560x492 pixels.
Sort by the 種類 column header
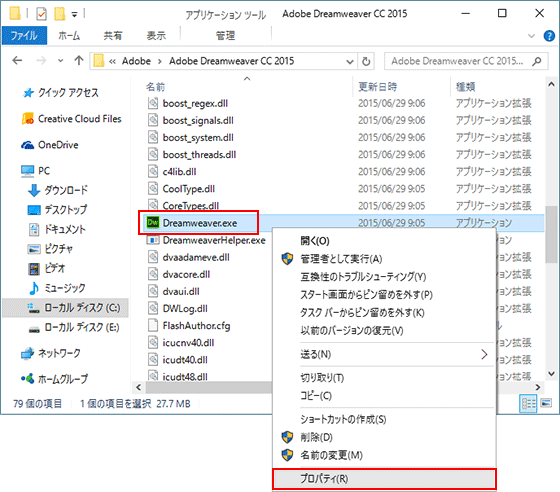(x=465, y=87)
